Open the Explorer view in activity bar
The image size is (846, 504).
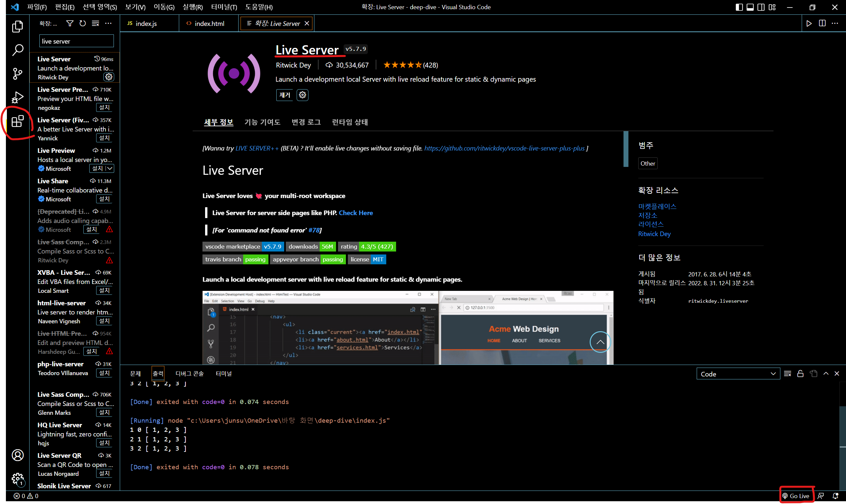pyautogui.click(x=17, y=27)
